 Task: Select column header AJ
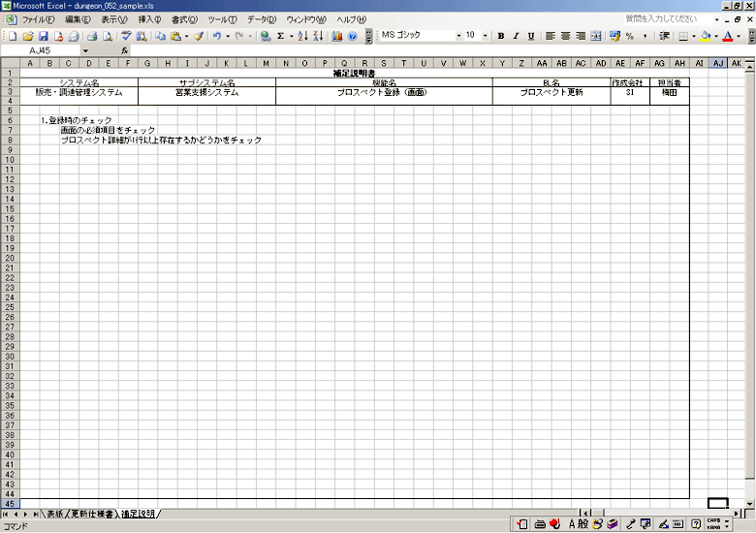click(718, 63)
